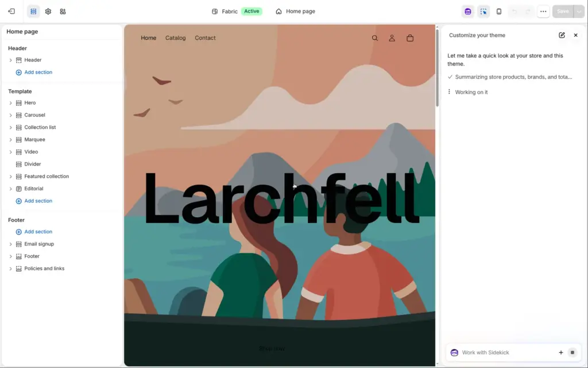
Task: Select the Sections panel icon
Action: 33,11
